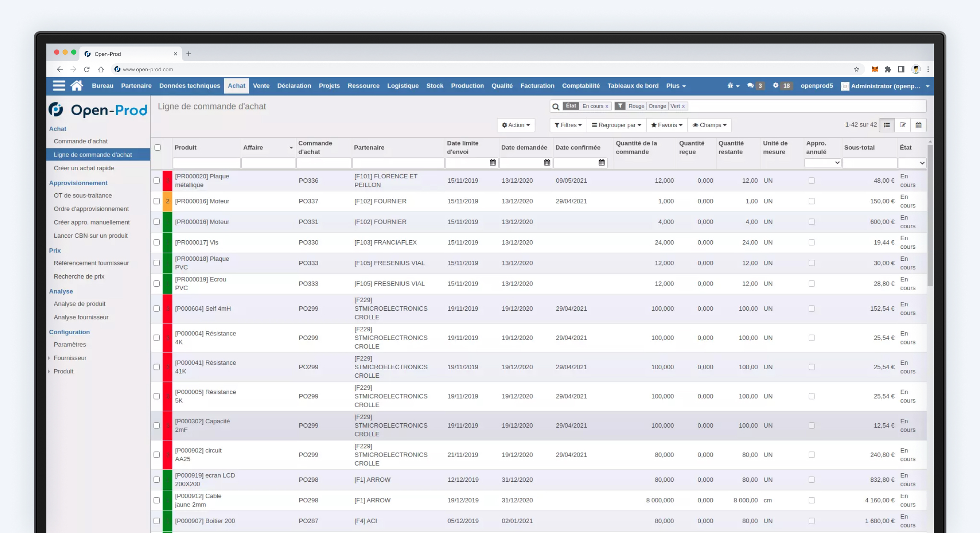Viewport: 980px width, 533px height.
Task: Open the Regrouper par dropdown
Action: tap(616, 125)
